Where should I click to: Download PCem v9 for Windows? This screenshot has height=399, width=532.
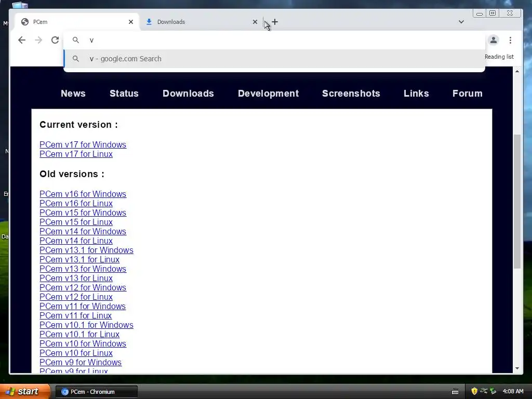coord(81,362)
